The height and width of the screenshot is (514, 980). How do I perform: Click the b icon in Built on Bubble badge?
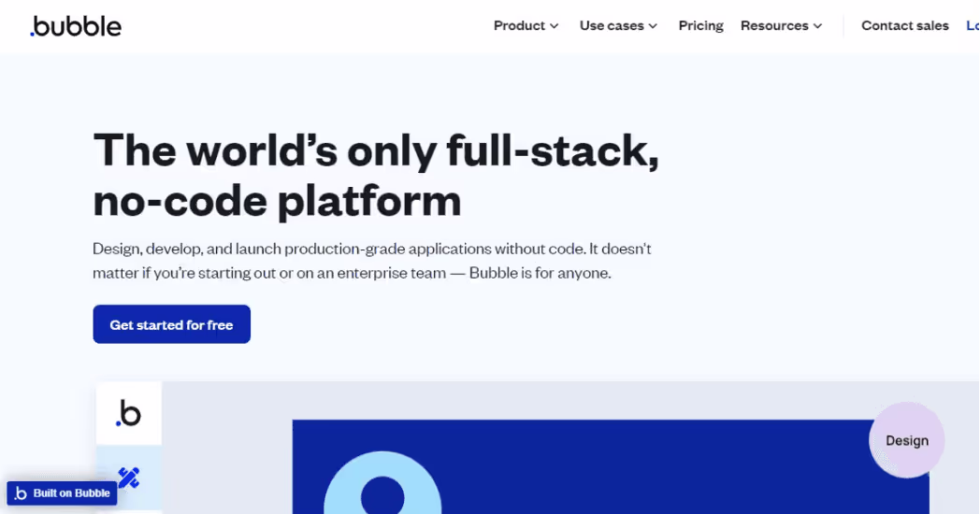tap(21, 493)
